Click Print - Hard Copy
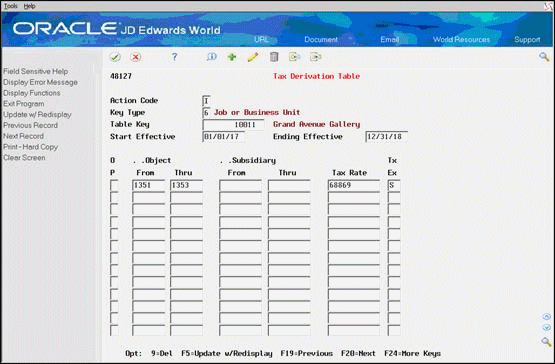Screen dimensions: 555x364 [x=30, y=147]
